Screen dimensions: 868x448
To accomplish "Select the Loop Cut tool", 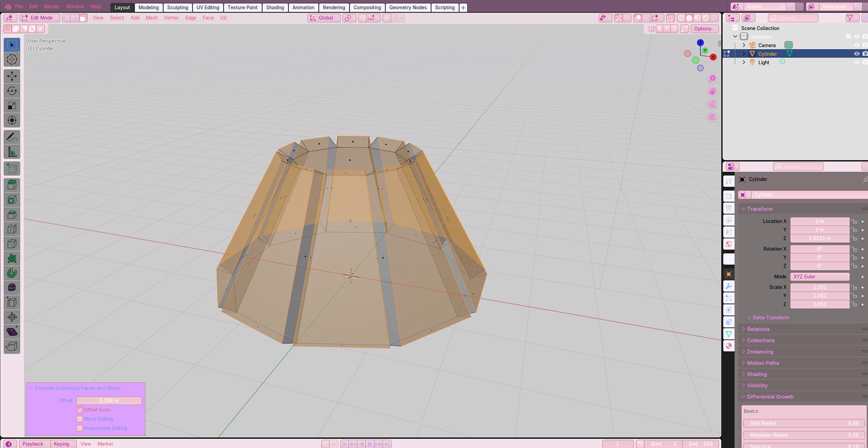I will pyautogui.click(x=12, y=229).
